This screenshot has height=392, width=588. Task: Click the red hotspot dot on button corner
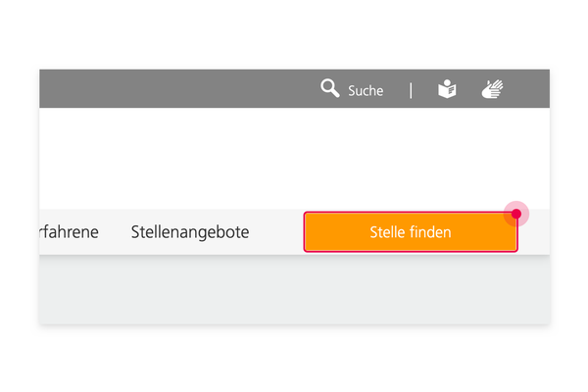point(516,214)
